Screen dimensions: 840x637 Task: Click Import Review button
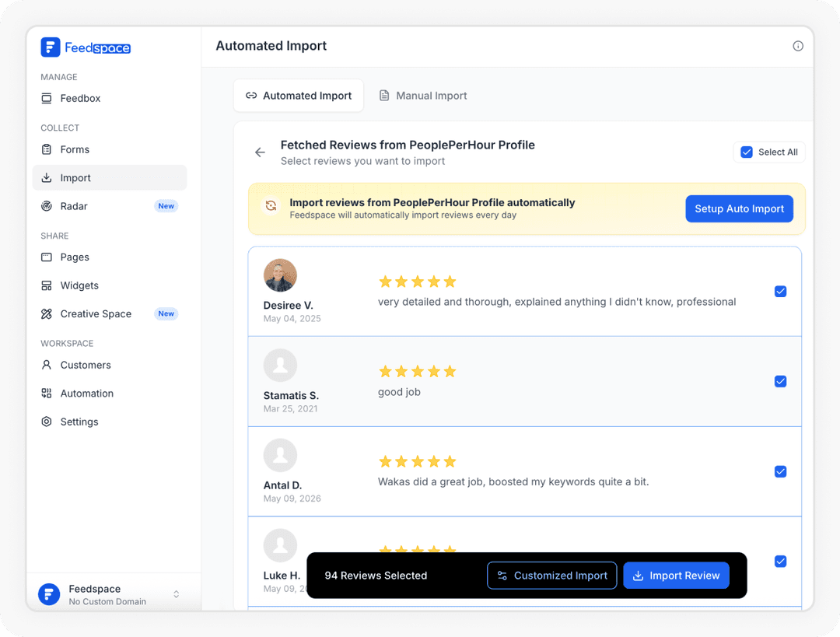(676, 576)
